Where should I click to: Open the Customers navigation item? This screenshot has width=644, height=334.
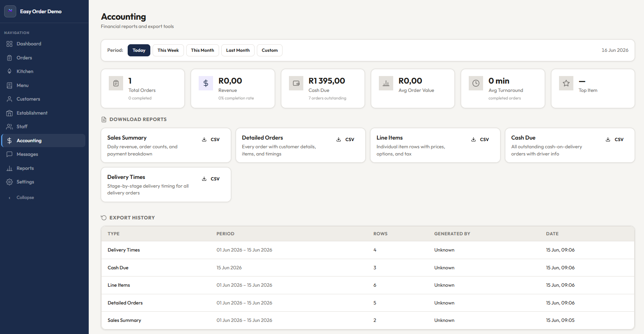(43, 99)
